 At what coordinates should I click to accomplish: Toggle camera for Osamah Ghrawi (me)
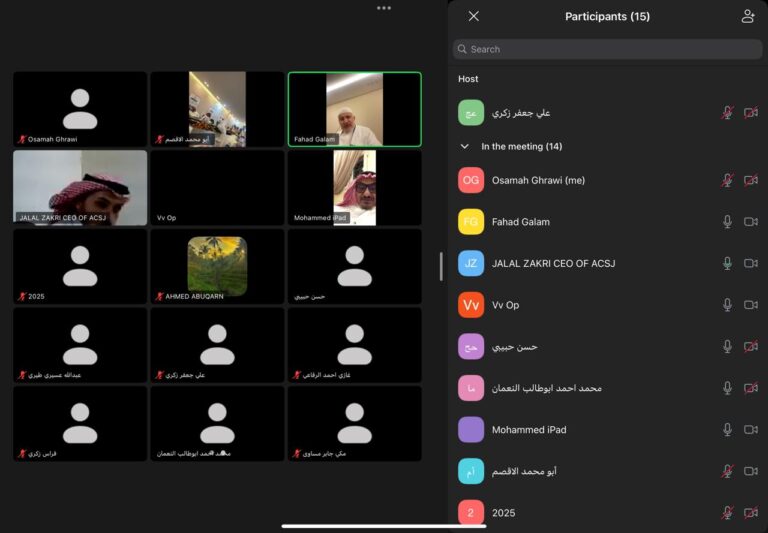[750, 180]
